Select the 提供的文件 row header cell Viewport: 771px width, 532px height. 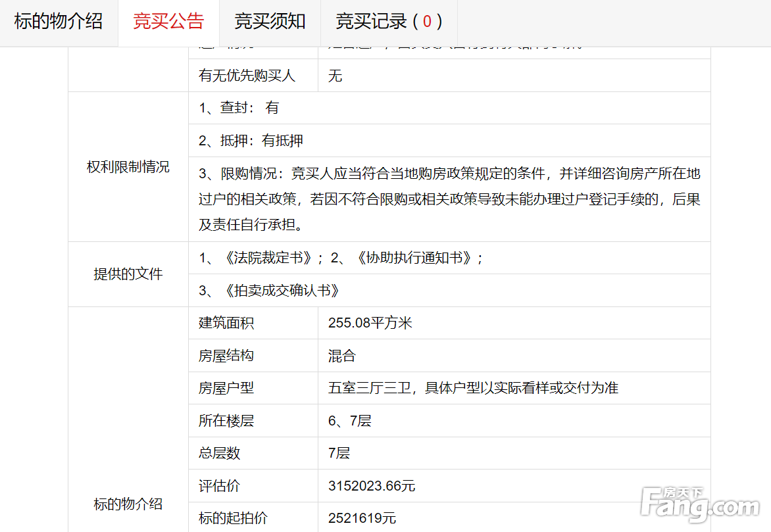point(128,274)
